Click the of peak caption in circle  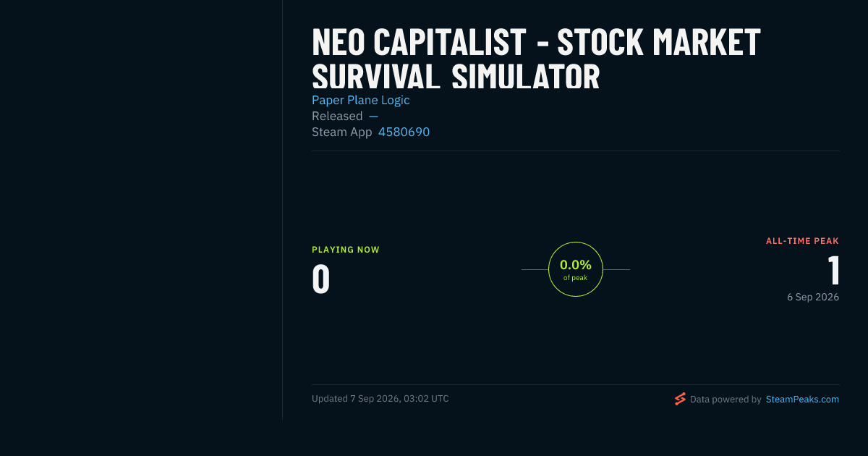click(576, 278)
